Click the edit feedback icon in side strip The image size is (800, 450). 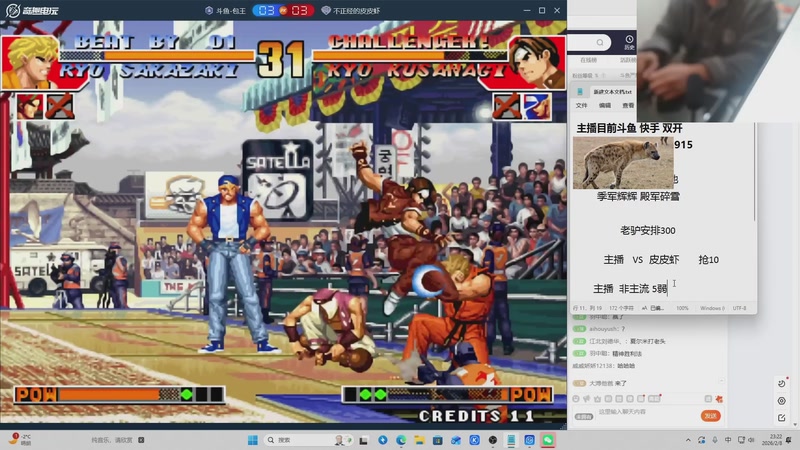(782, 417)
